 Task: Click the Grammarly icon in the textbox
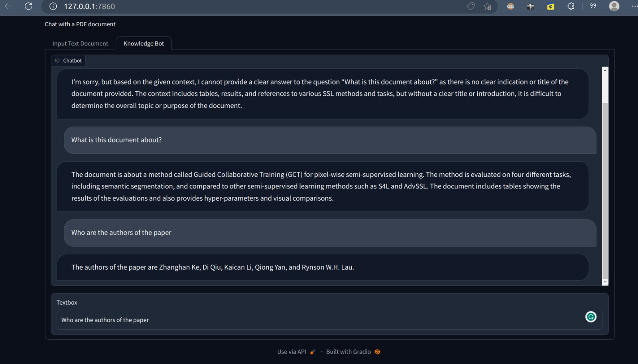(x=591, y=317)
